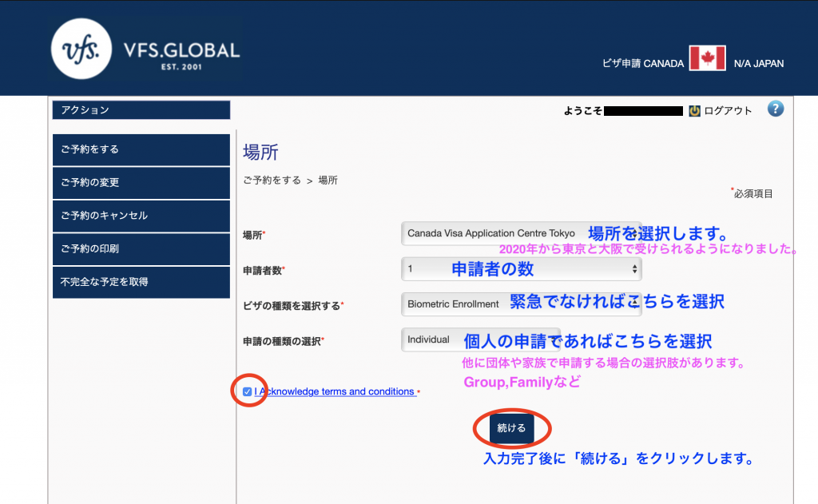Choose ご予約のキャンセル from the sidebar
The height and width of the screenshot is (504, 818).
click(x=141, y=216)
